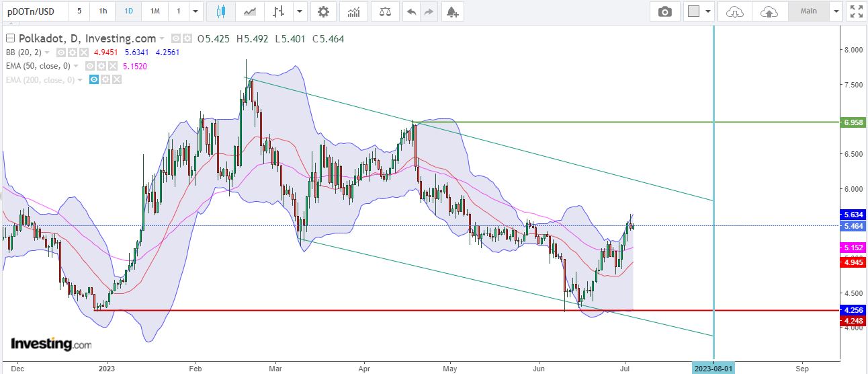
Task: Open indicators menu icon
Action: click(353, 11)
